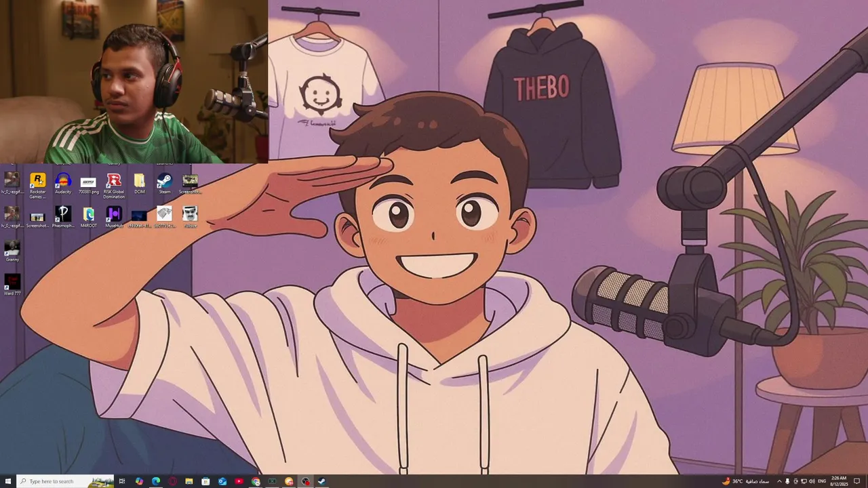Open the Phasmophobia desktop shortcut

pos(63,217)
